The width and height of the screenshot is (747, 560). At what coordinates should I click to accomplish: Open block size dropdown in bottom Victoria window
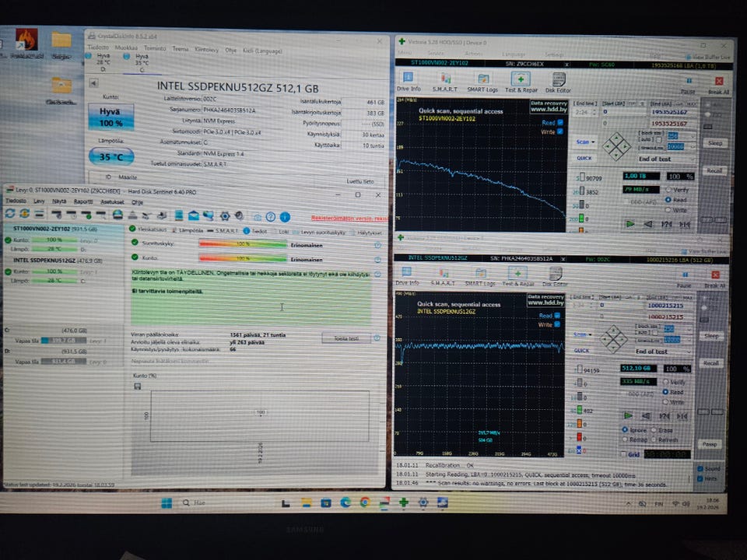tap(678, 328)
